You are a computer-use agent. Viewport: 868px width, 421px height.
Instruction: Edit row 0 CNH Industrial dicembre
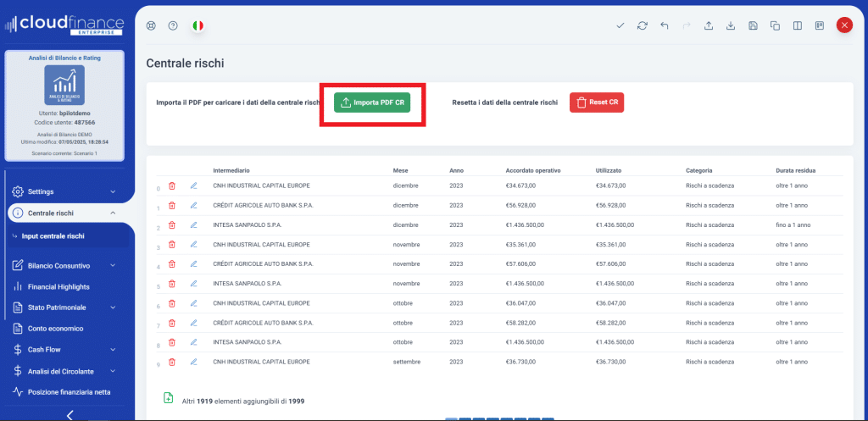point(194,186)
